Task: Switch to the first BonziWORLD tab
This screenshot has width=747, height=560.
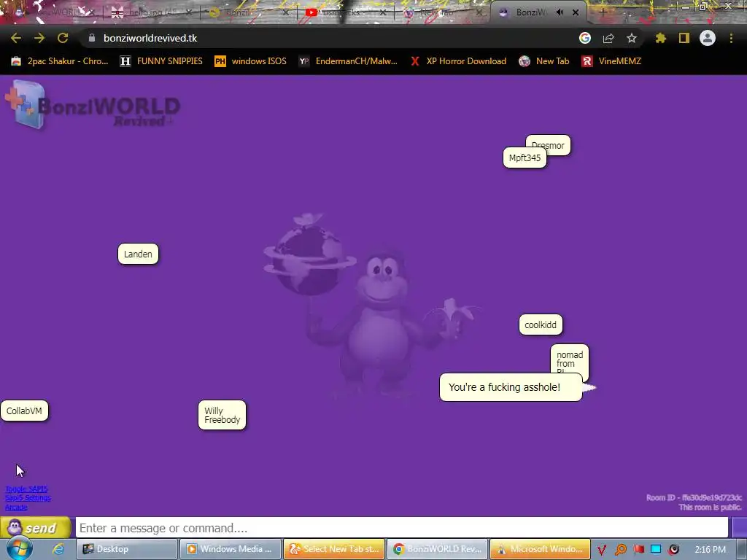Action: click(55, 12)
